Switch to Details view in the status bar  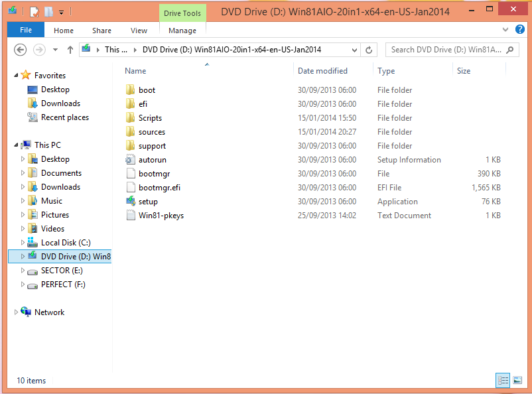pos(503,380)
